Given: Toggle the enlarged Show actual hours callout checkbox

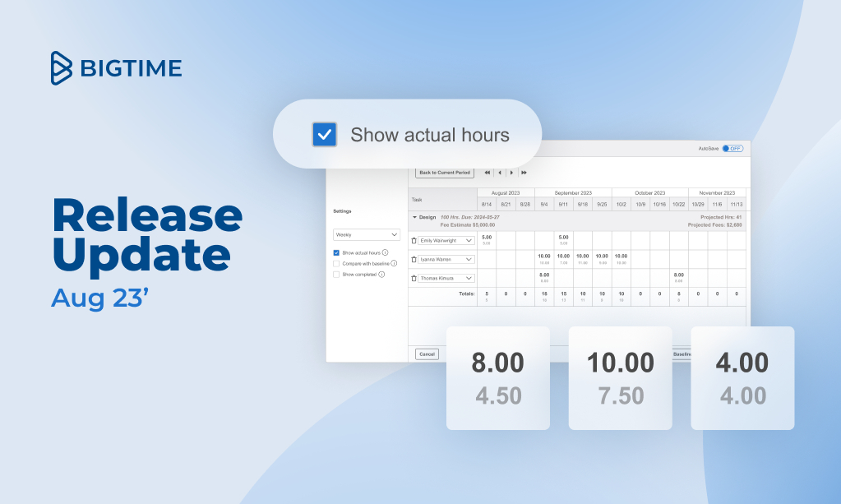Looking at the screenshot, I should click(x=325, y=135).
